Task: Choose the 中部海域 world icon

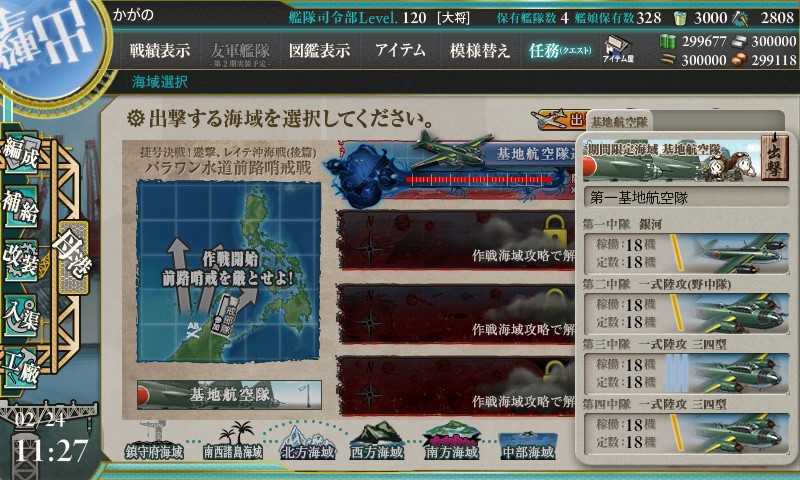Action: pos(528,445)
